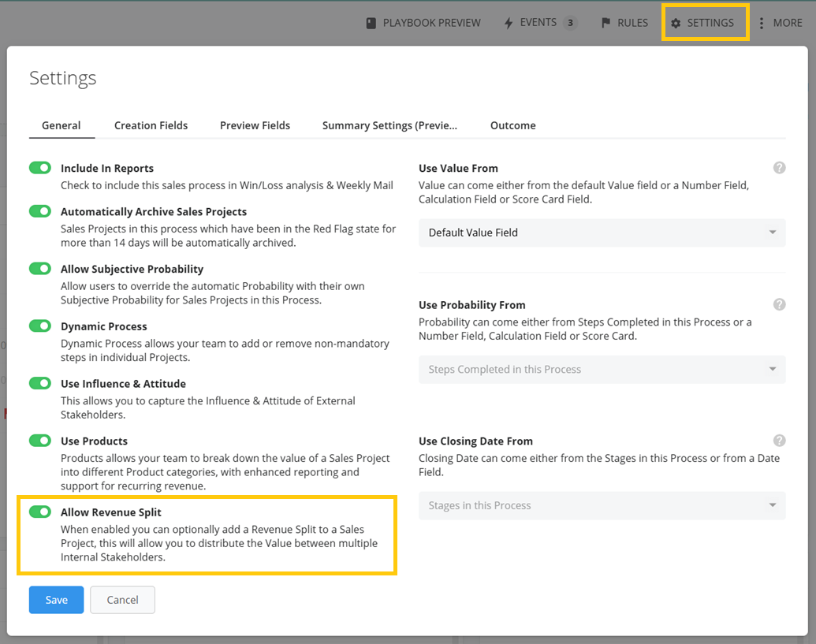Expand the Default Value Field dropdown
816x644 pixels.
pos(602,233)
